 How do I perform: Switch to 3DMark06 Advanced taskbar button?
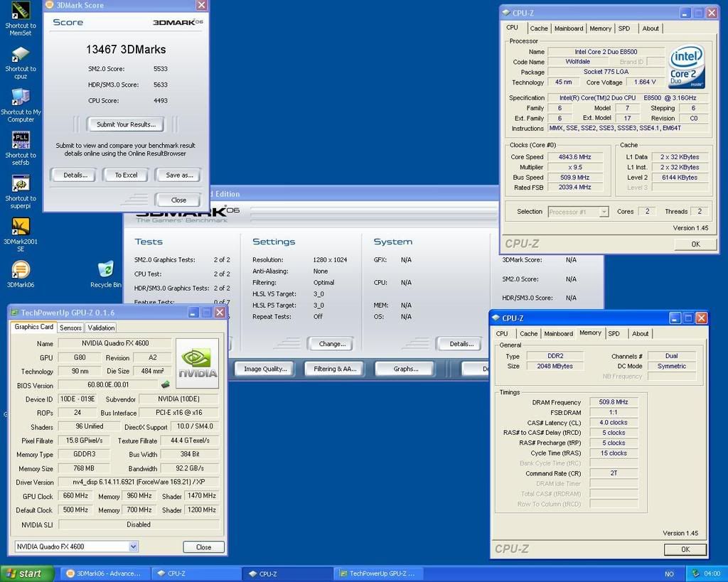click(104, 573)
